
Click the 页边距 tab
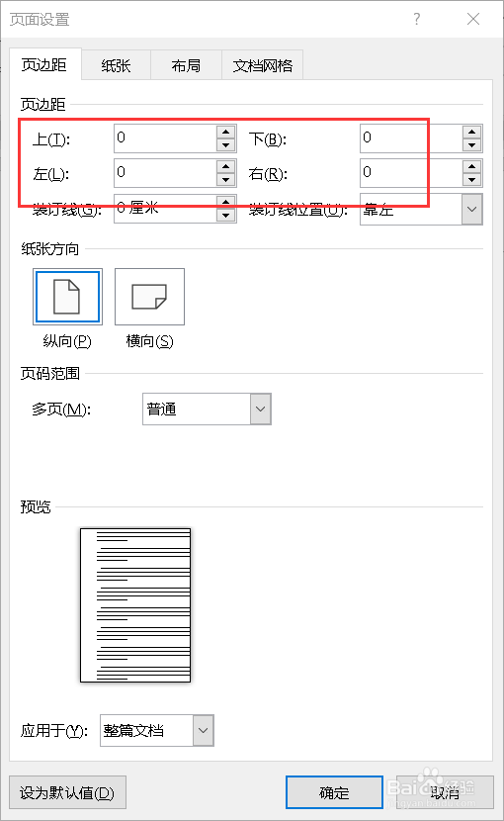(x=45, y=64)
